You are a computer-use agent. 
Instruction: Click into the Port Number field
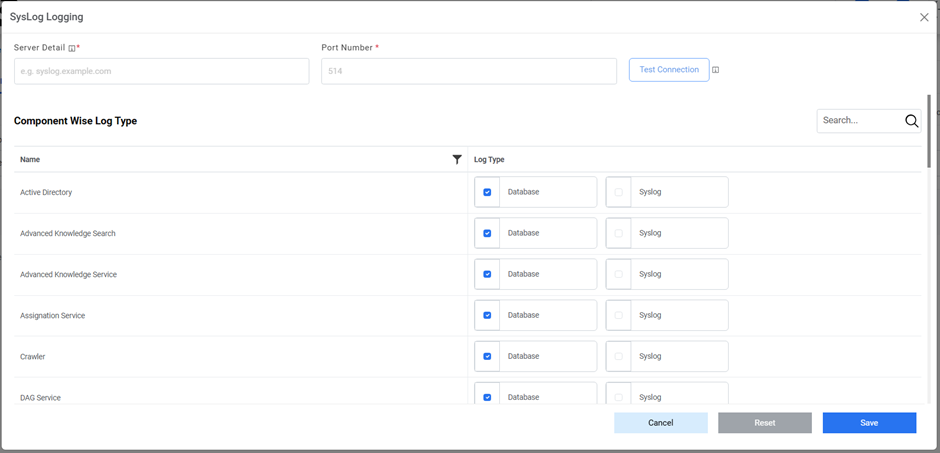coord(468,71)
